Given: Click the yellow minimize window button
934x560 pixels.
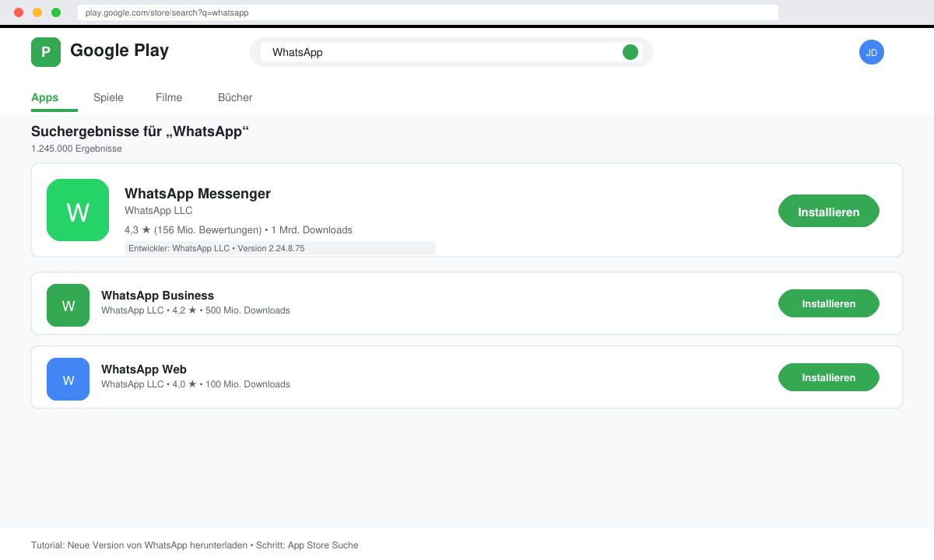Looking at the screenshot, I should (37, 12).
